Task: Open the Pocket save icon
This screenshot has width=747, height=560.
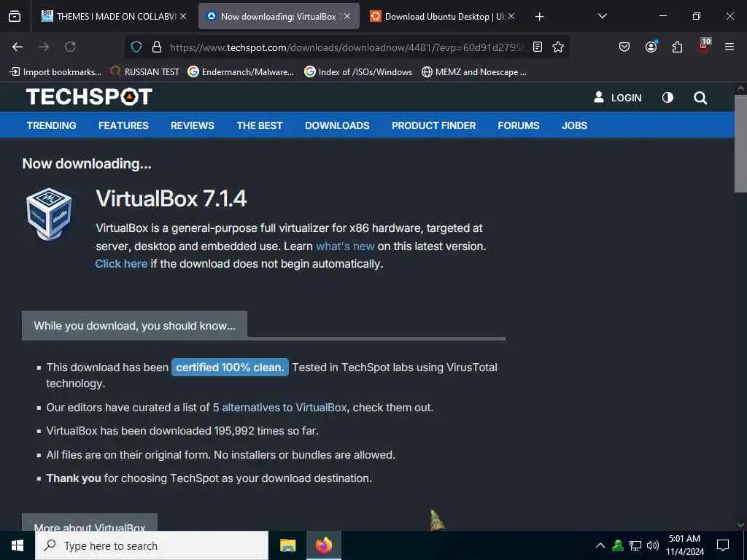Action: (624, 47)
